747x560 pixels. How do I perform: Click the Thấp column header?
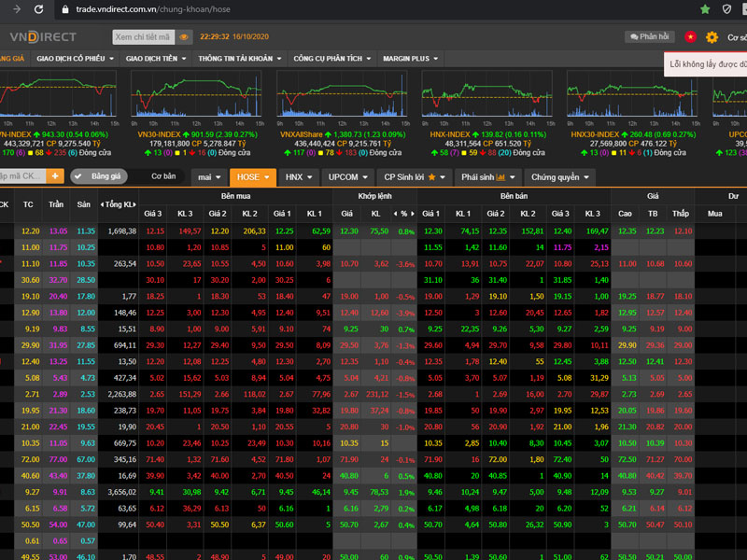[x=681, y=214]
